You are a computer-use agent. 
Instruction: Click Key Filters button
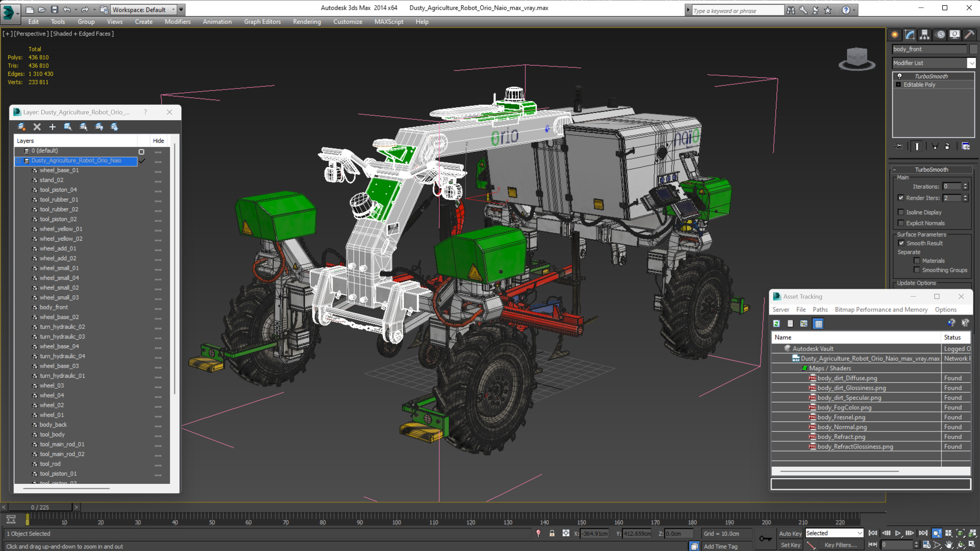(841, 545)
